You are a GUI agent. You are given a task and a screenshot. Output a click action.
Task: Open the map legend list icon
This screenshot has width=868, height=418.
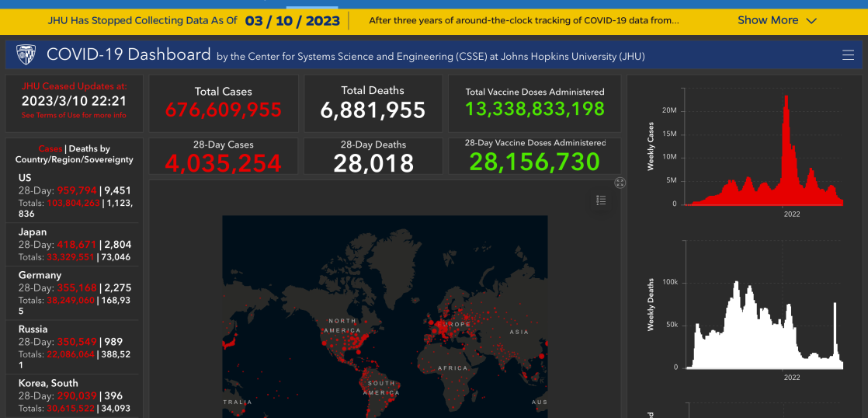click(601, 200)
